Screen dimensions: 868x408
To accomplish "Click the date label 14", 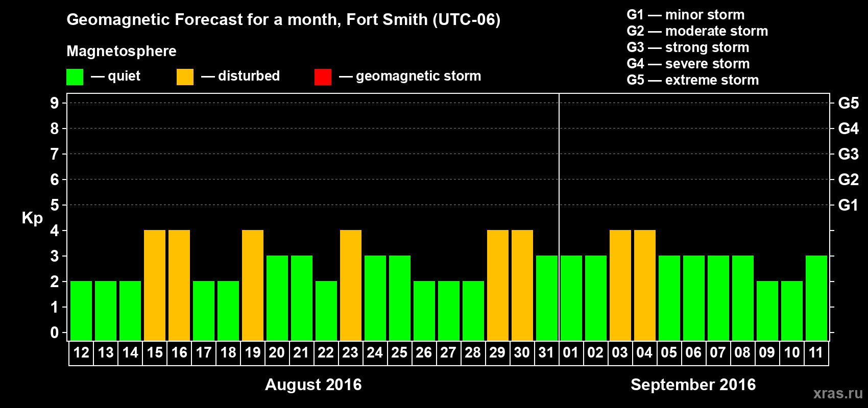I will 130,353.
